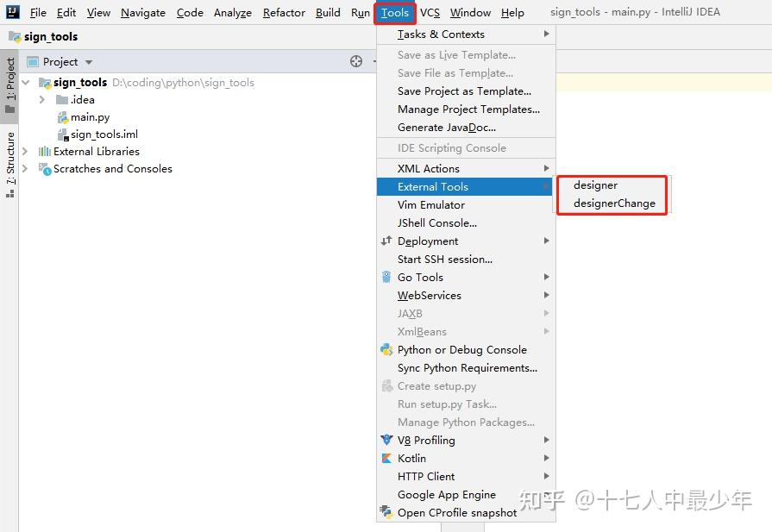Open the Kotlin submenu

pyautogui.click(x=466, y=458)
